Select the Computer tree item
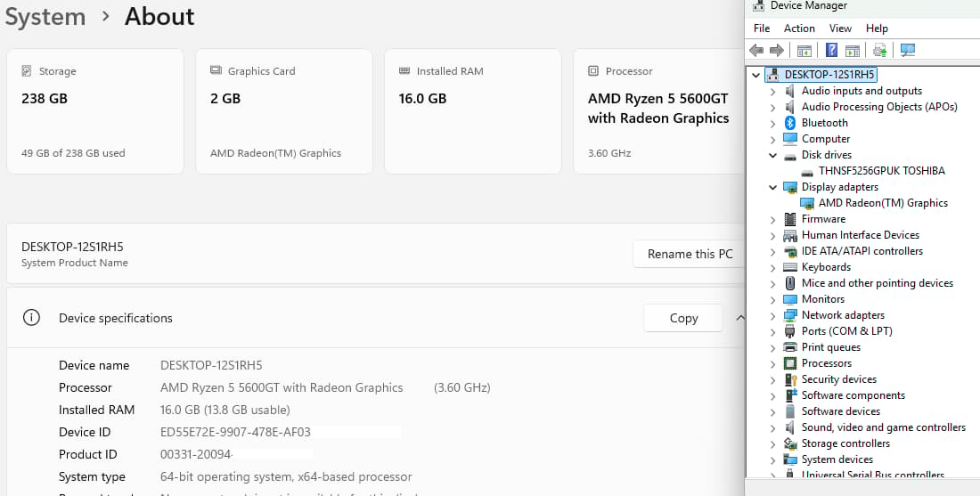This screenshot has width=980, height=496. [x=826, y=139]
